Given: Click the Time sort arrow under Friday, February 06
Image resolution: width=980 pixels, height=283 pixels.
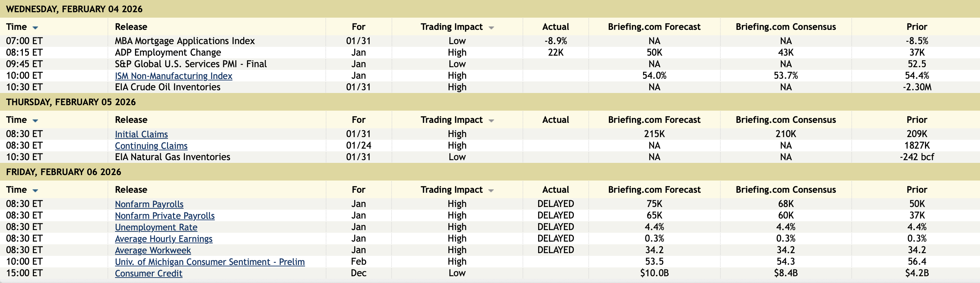Looking at the screenshot, I should [35, 191].
